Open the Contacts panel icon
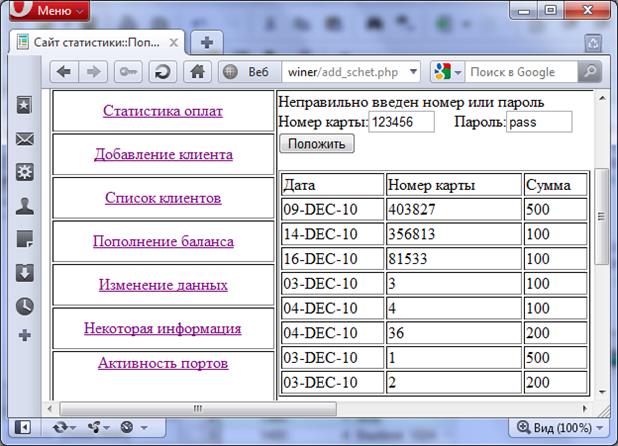The width and height of the screenshot is (618, 446). (x=25, y=206)
